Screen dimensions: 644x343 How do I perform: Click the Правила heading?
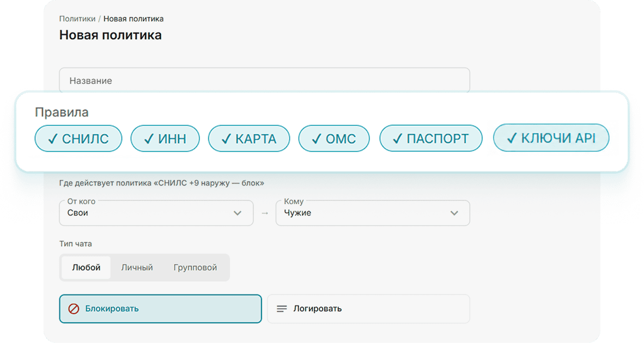pyautogui.click(x=62, y=112)
